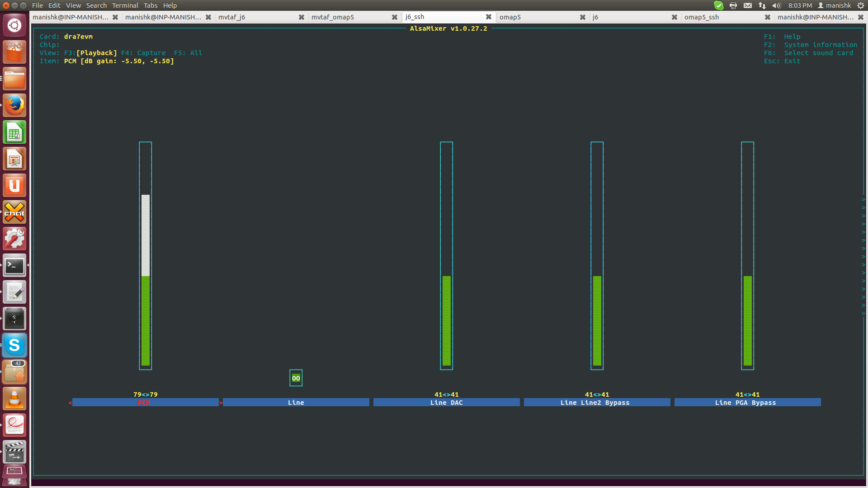The width and height of the screenshot is (868, 488).
Task: Open the Ubuntu Dash home
Action: (x=14, y=25)
